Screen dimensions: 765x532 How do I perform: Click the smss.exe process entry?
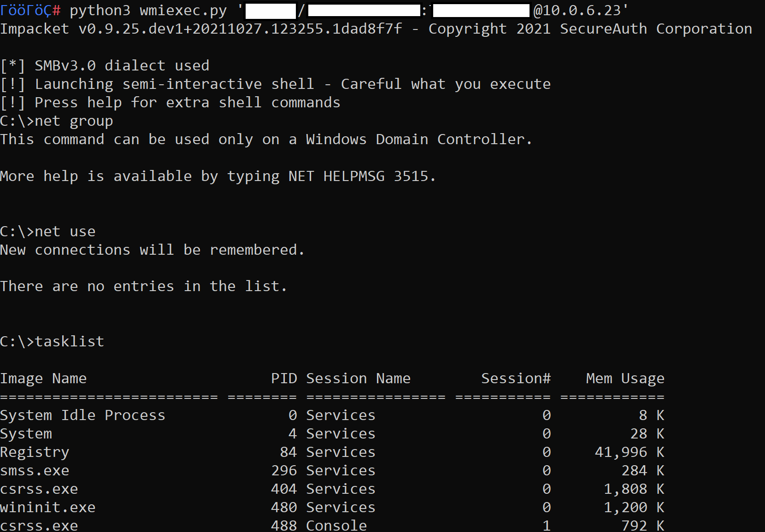coord(35,470)
